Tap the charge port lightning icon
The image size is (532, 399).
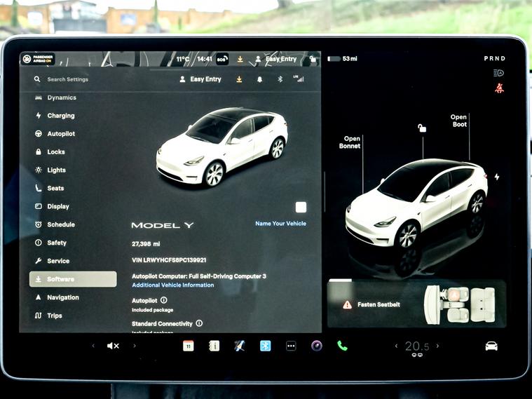(x=497, y=177)
